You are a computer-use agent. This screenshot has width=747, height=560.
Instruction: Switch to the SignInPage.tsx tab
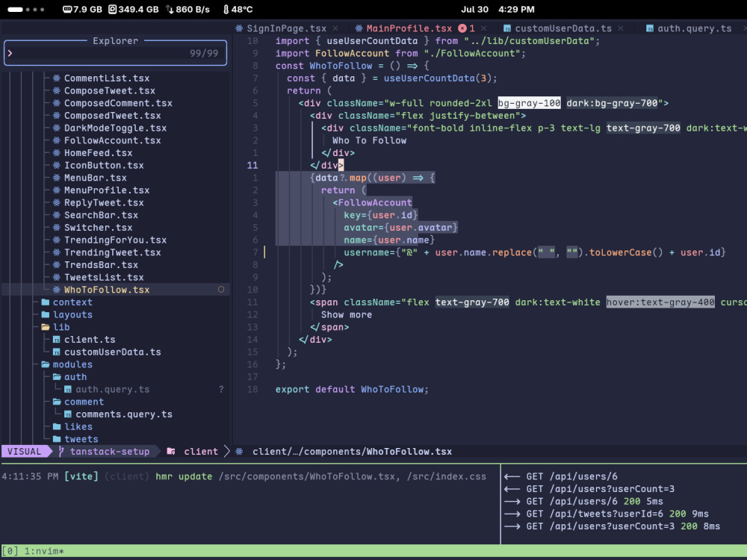[x=286, y=28]
